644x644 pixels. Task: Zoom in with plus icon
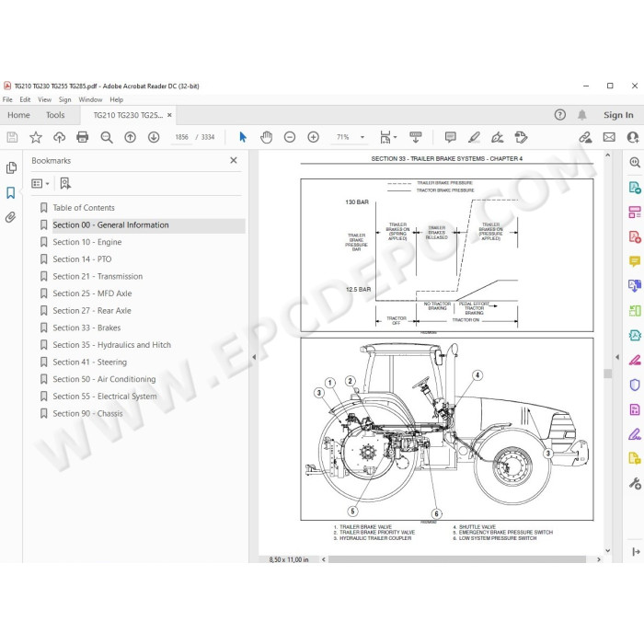coord(314,137)
